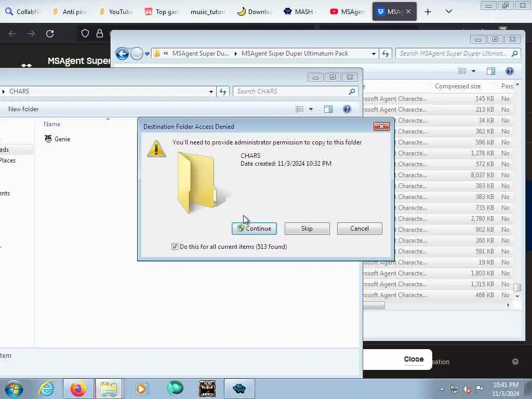Launch Internet Explorer from taskbar
The height and width of the screenshot is (399, 532).
tap(46, 389)
